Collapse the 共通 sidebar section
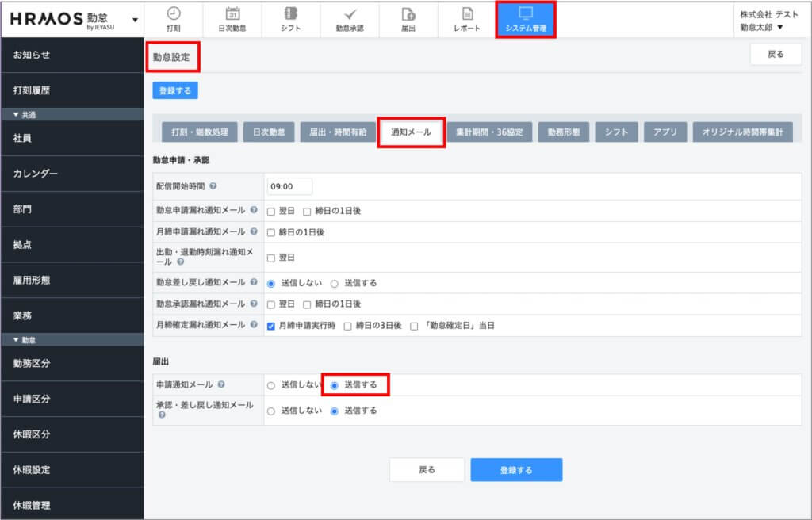812x520 pixels. tap(17, 115)
